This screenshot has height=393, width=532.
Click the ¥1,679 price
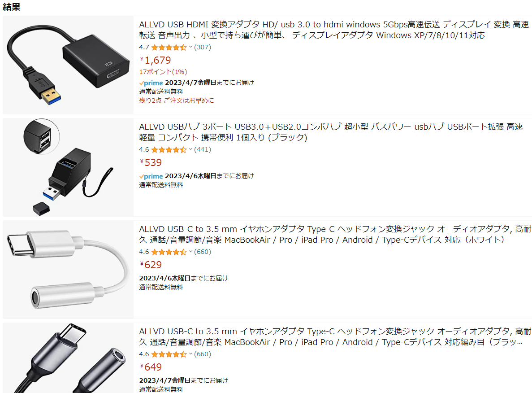pyautogui.click(x=156, y=60)
